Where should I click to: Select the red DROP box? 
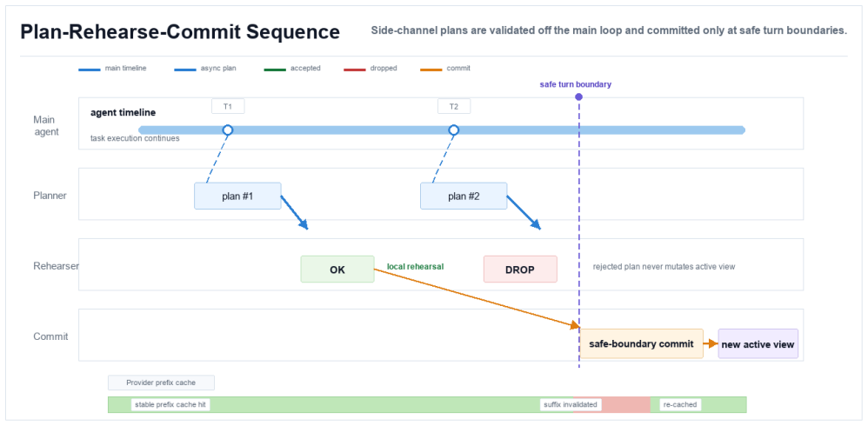(520, 269)
